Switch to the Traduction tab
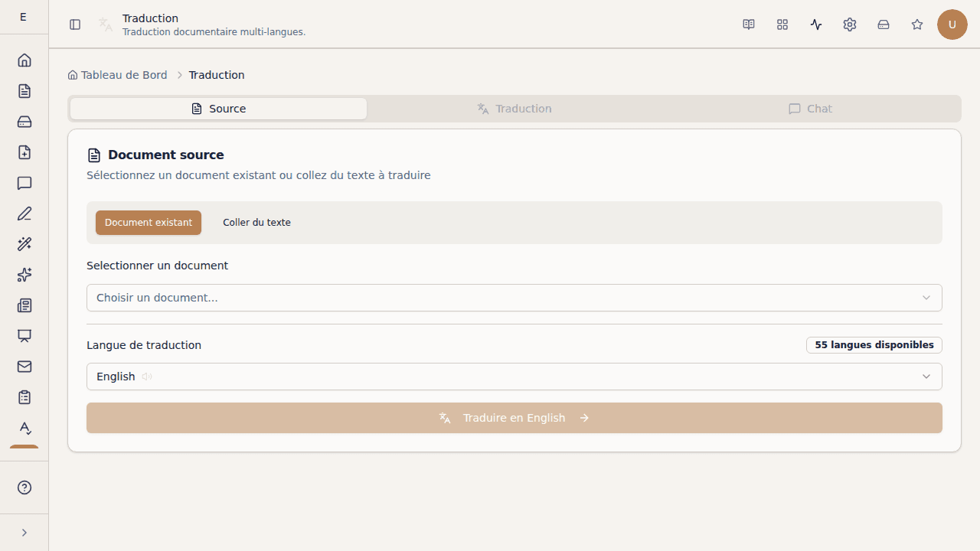This screenshot has height=551, width=980. point(514,108)
